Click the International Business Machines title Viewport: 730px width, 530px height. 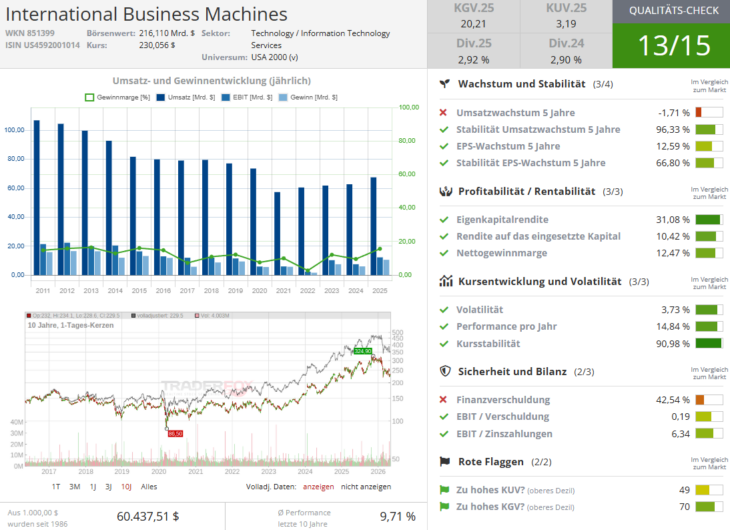[147, 14]
